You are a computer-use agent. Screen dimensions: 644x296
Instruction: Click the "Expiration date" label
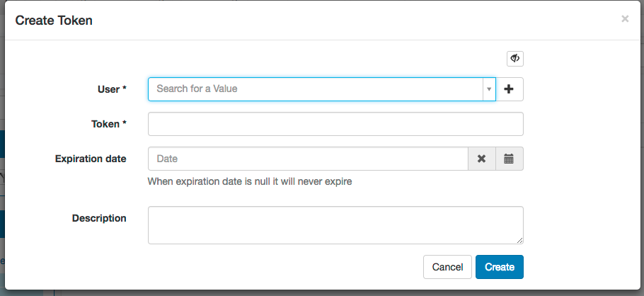point(91,159)
